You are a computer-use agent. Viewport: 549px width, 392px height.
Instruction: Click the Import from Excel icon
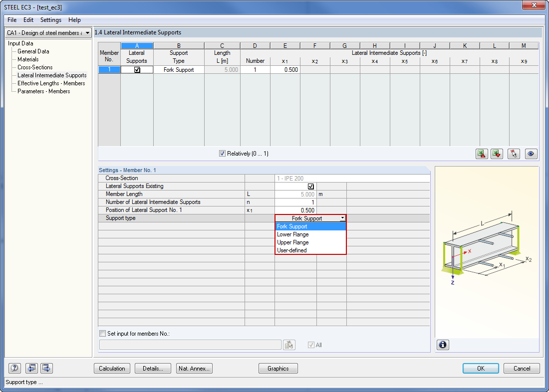pyautogui.click(x=497, y=154)
